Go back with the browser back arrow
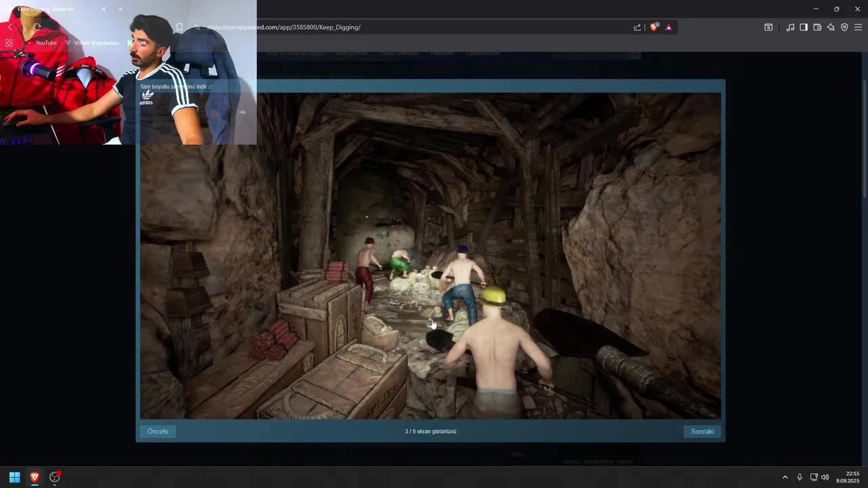The width and height of the screenshot is (868, 488). 10,27
